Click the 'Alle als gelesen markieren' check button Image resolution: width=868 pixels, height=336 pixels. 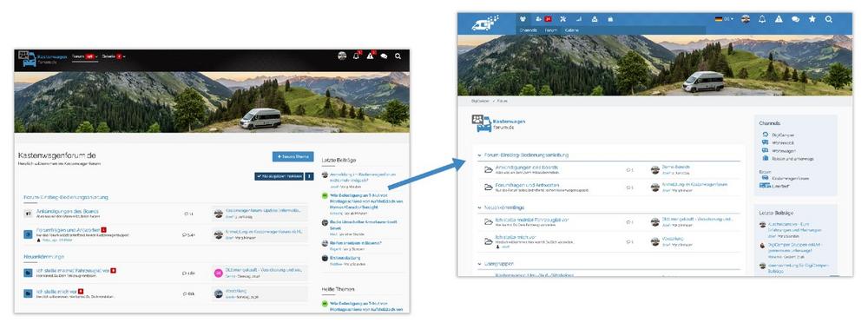pyautogui.click(x=279, y=176)
